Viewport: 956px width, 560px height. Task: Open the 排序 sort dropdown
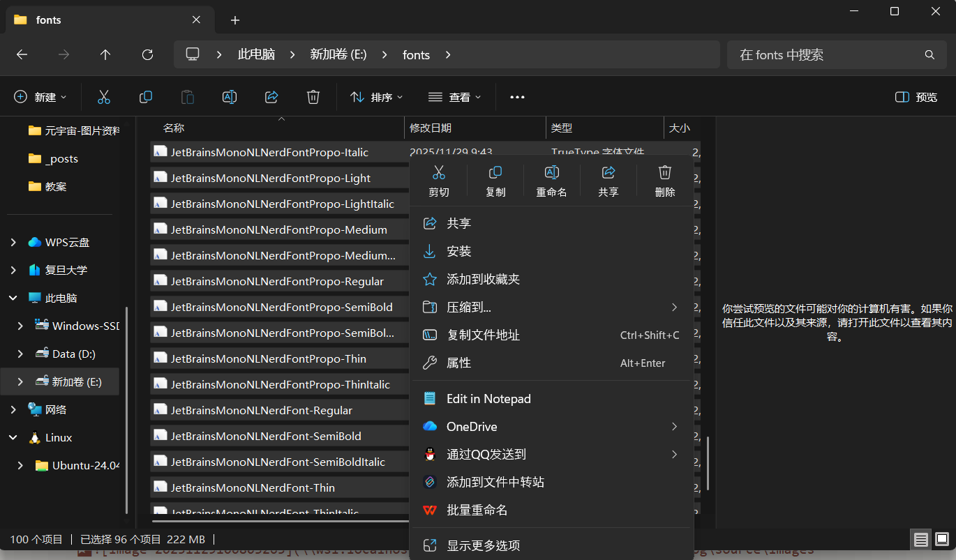tap(377, 97)
